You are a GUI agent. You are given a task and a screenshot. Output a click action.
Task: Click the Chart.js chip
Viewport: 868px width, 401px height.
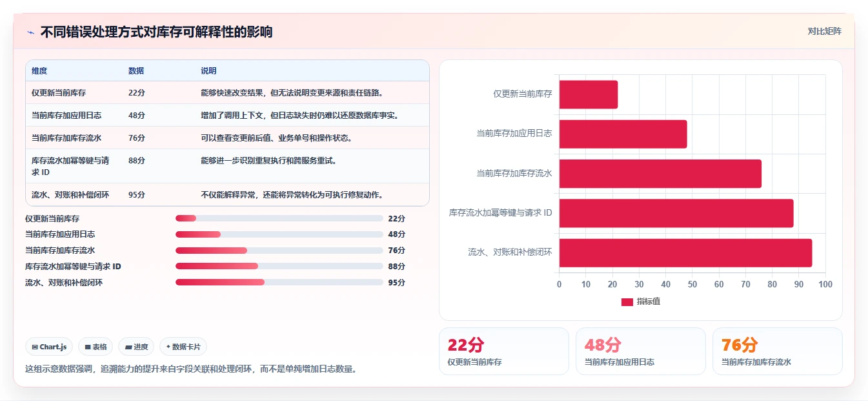coord(49,347)
